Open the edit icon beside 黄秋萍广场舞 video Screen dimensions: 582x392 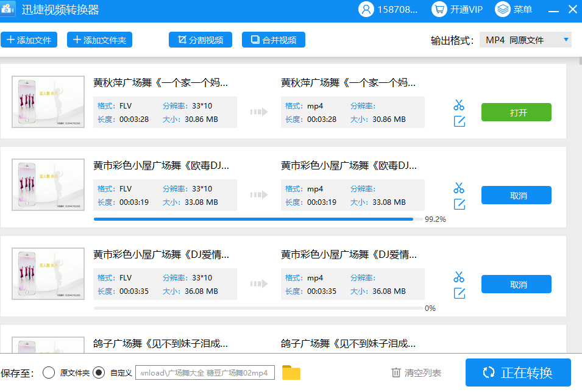tap(459, 121)
